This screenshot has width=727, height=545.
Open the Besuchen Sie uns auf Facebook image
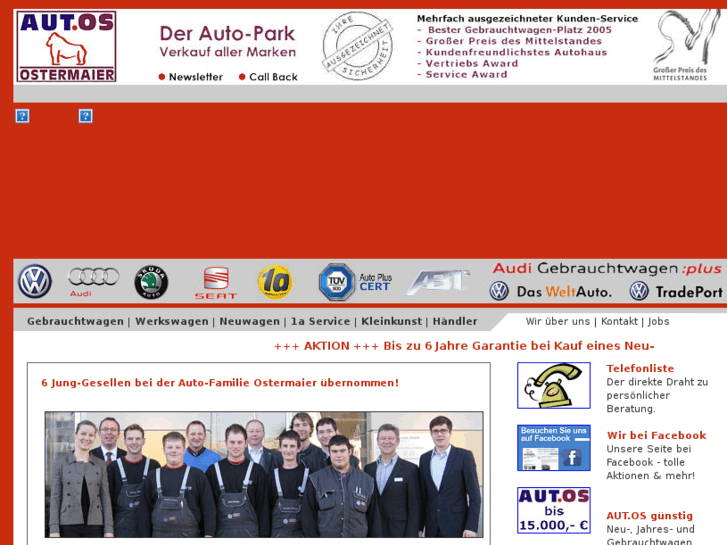click(x=554, y=448)
